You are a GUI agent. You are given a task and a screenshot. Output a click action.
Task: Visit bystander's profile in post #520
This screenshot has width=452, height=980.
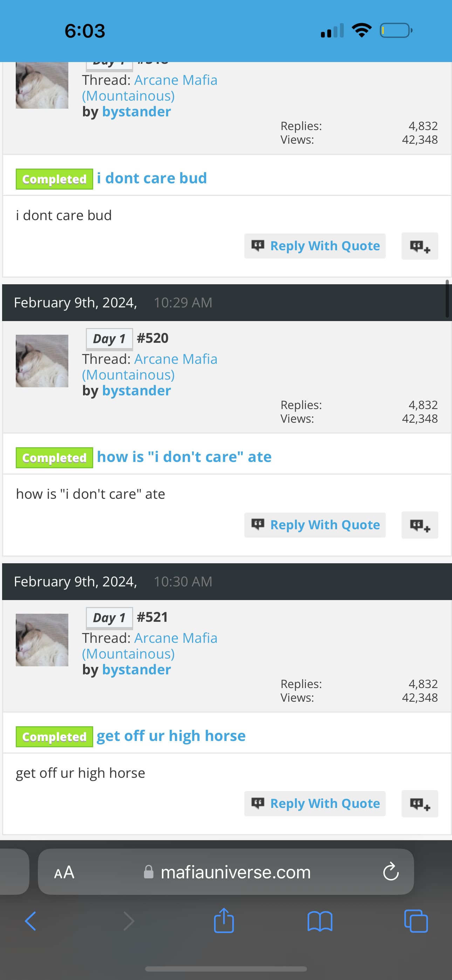pyautogui.click(x=137, y=391)
